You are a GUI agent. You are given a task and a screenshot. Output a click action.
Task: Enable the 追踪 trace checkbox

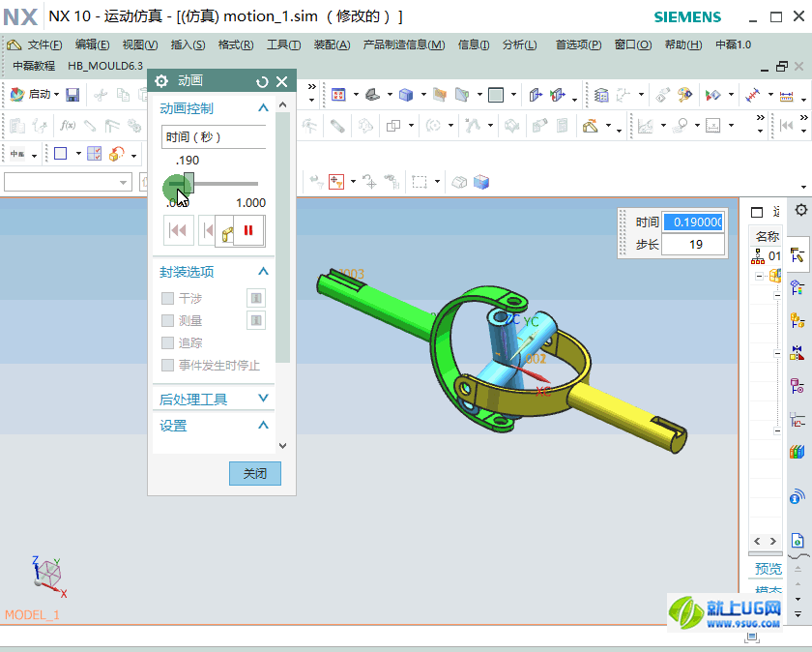coord(167,342)
